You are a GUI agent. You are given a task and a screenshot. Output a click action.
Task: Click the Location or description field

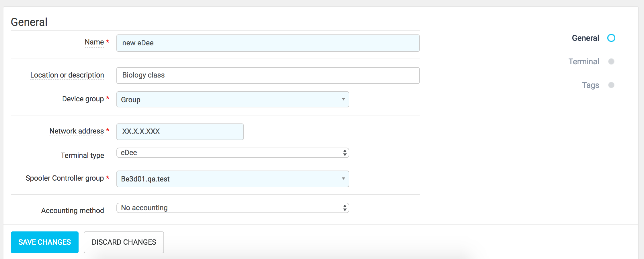pos(268,76)
